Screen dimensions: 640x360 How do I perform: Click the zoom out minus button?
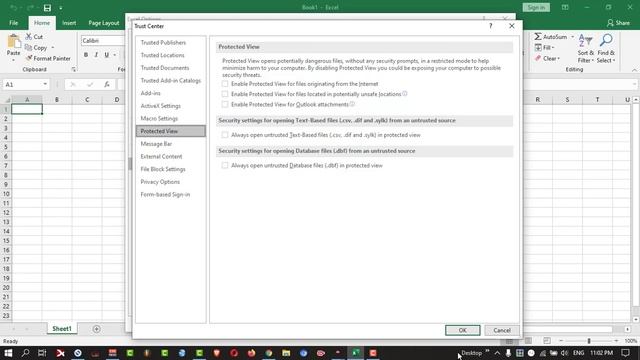[x=561, y=341]
